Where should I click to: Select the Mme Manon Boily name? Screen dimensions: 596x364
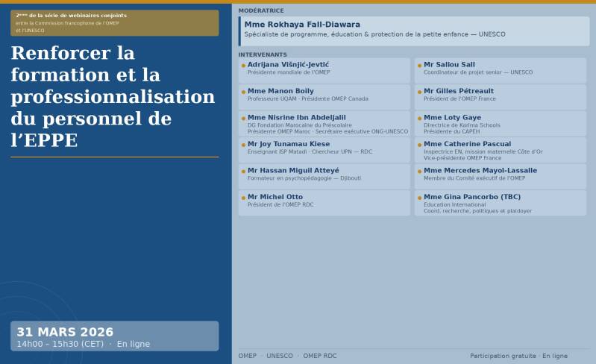tap(280, 91)
